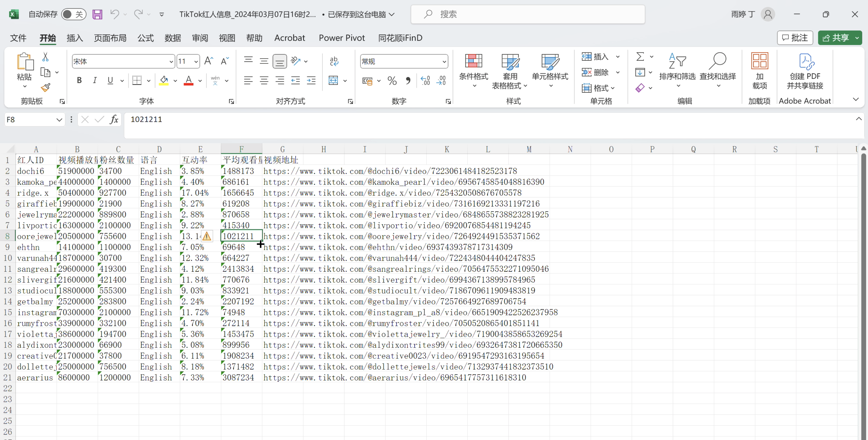This screenshot has height=440, width=868.
Task: Toggle Bold formatting
Action: (79, 81)
